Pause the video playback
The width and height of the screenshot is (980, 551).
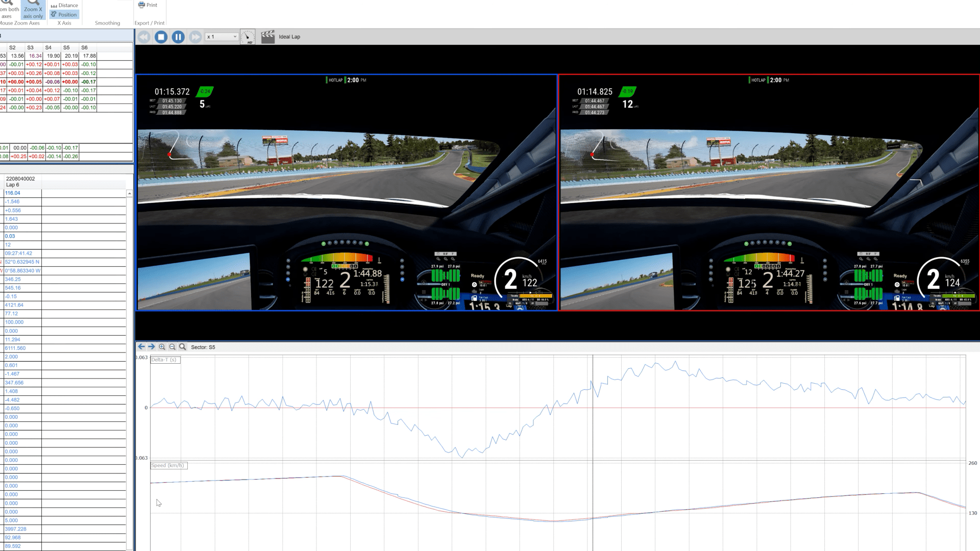tap(178, 36)
